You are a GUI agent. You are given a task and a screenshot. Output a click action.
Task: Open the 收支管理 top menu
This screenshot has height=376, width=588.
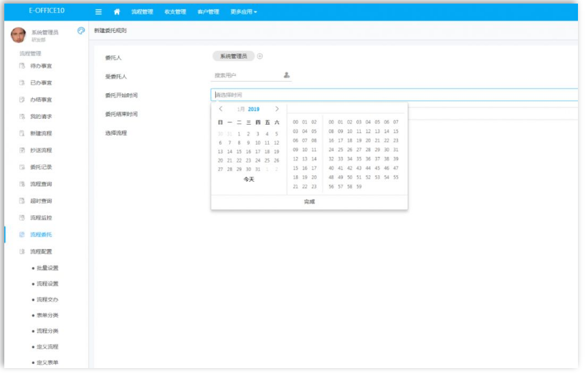tap(175, 12)
